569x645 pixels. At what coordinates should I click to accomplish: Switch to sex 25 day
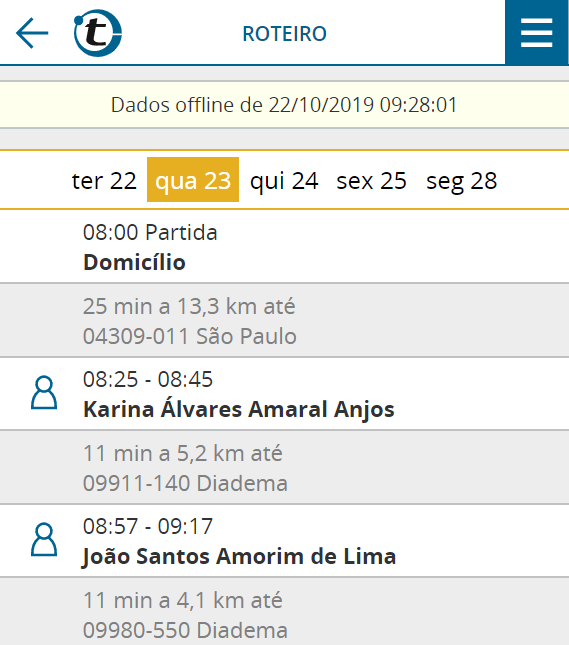pos(372,181)
